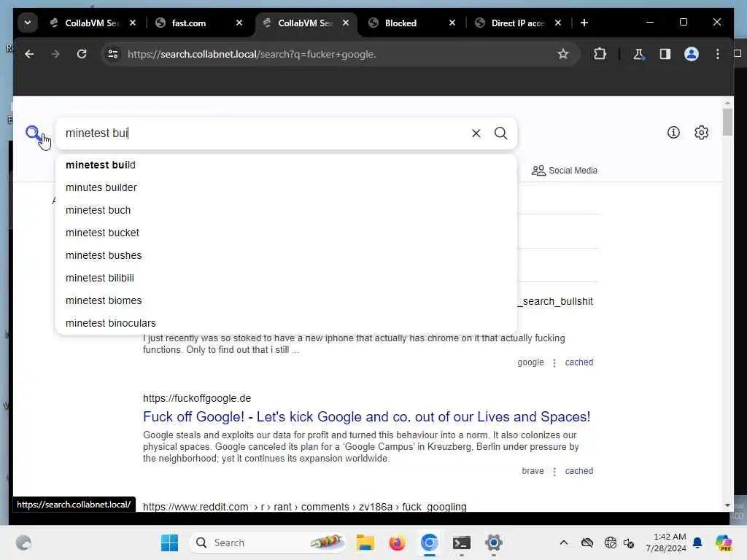Click the scrollbar down arrow
The width and height of the screenshot is (747, 560).
tap(727, 505)
